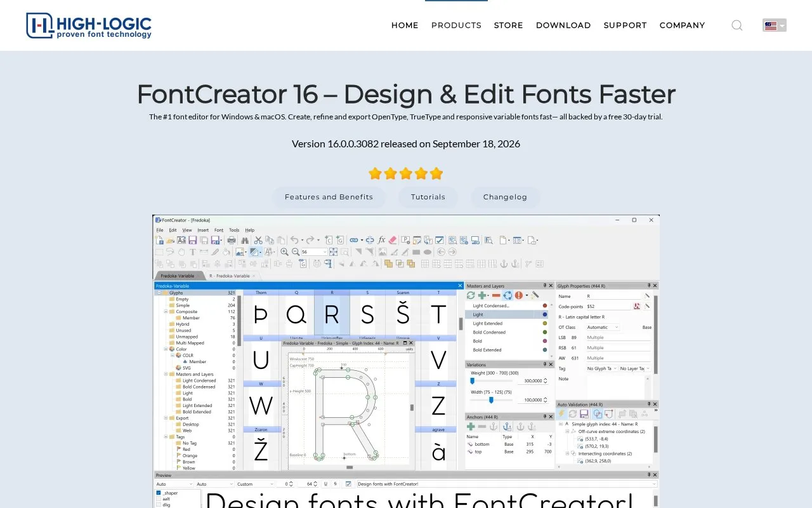This screenshot has width=812, height=508.
Task: Collapse the Composite tree folder
Action: tap(166, 312)
